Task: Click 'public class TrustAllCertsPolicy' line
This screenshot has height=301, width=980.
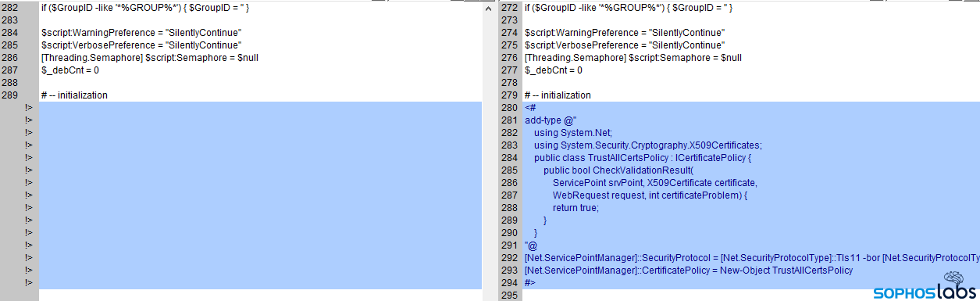Action: (643, 158)
